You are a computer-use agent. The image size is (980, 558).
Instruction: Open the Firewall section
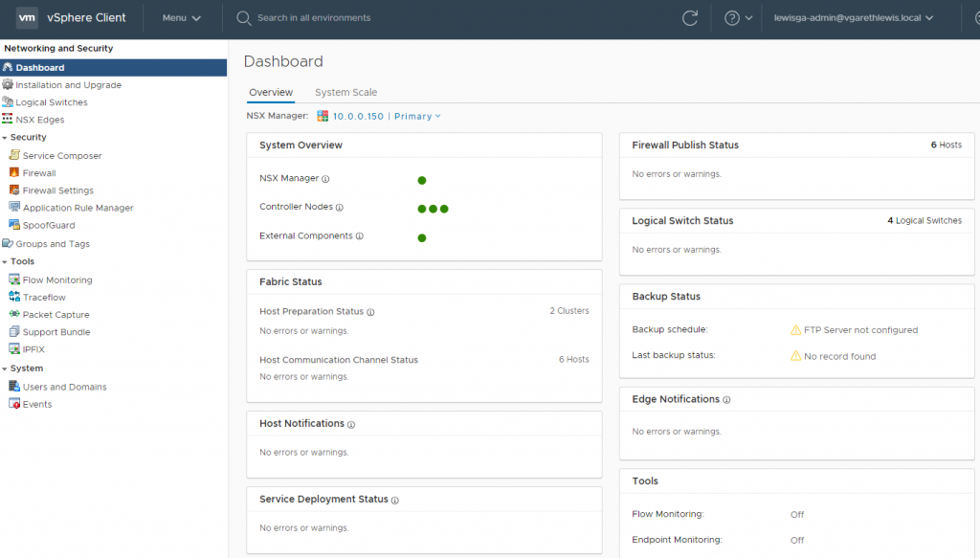click(x=39, y=172)
